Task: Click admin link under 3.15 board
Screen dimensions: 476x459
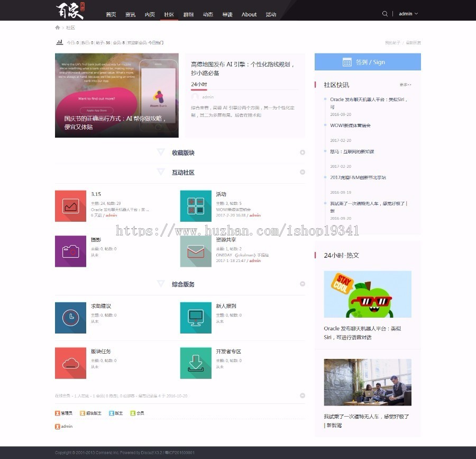Action: (111, 215)
